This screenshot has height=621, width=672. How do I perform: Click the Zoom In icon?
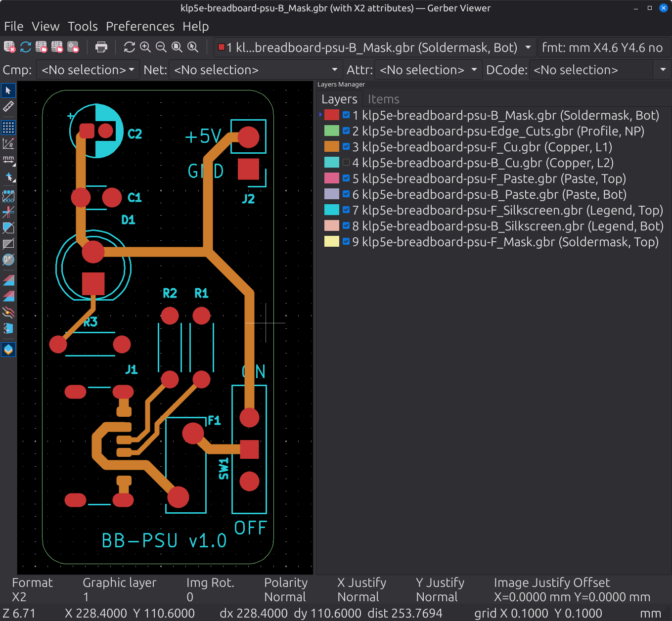145,47
